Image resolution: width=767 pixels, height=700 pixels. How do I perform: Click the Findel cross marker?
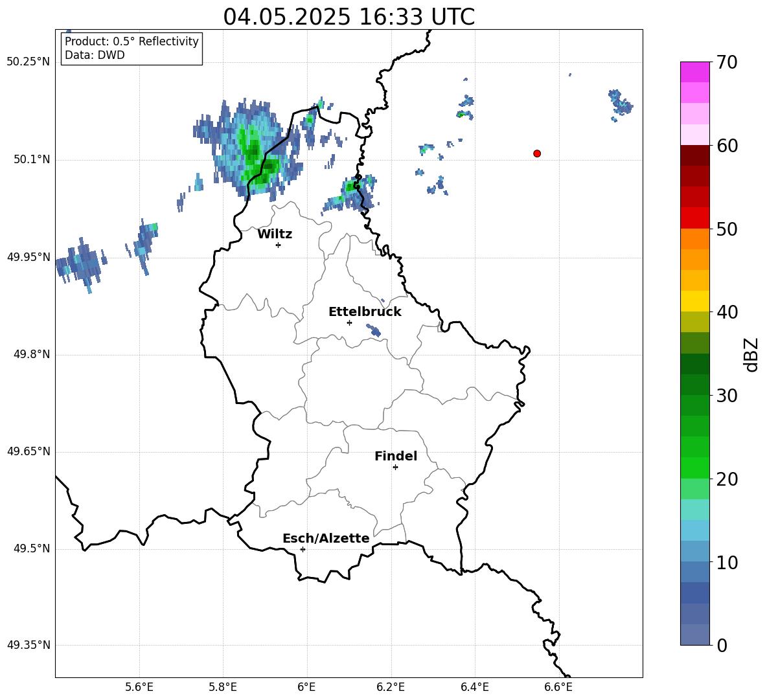(x=395, y=468)
